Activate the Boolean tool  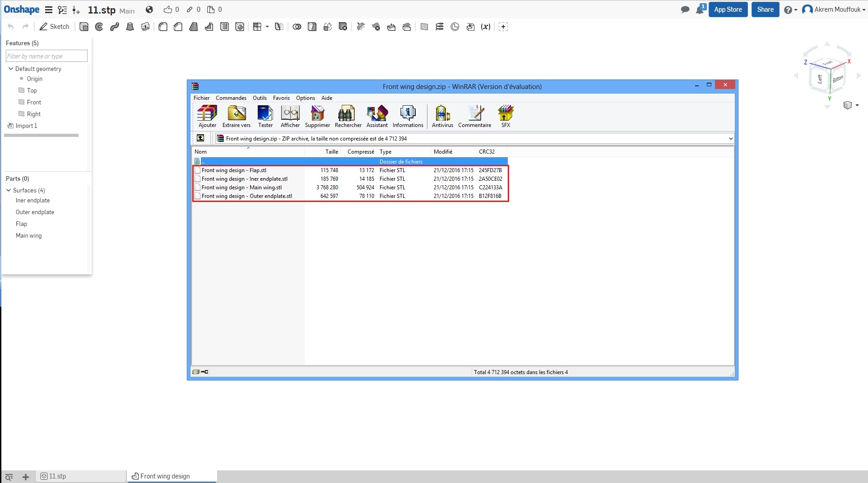297,27
